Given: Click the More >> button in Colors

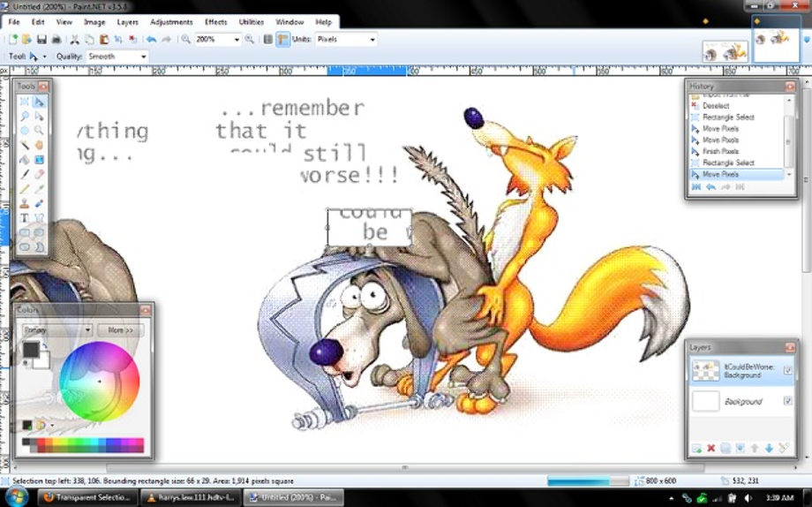Looking at the screenshot, I should point(121,329).
